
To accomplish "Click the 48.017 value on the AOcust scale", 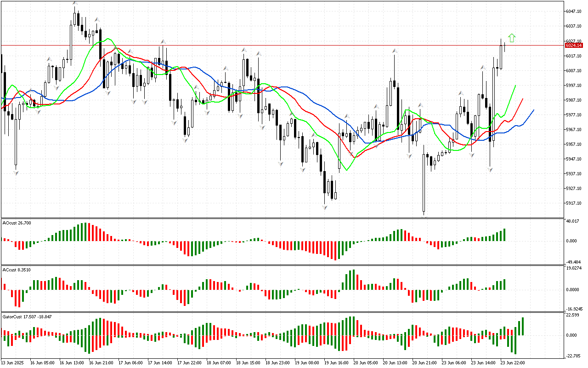I will coord(572,221).
